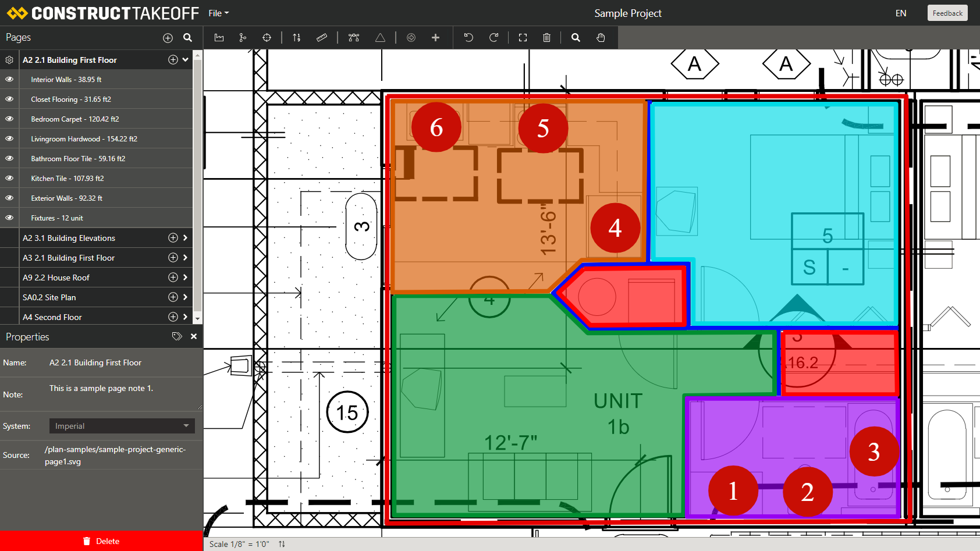The height and width of the screenshot is (551, 980).
Task: Add measurement to A9 2.2 House Roof
Action: pyautogui.click(x=173, y=278)
